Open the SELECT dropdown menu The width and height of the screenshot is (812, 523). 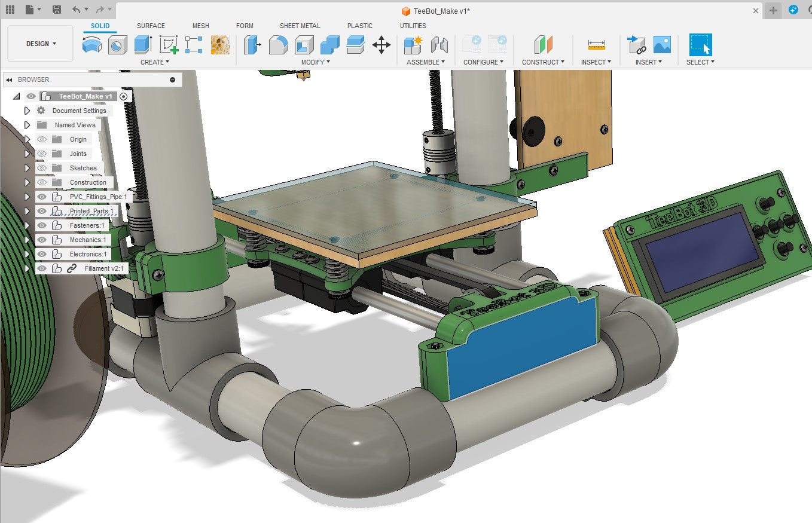coord(700,62)
